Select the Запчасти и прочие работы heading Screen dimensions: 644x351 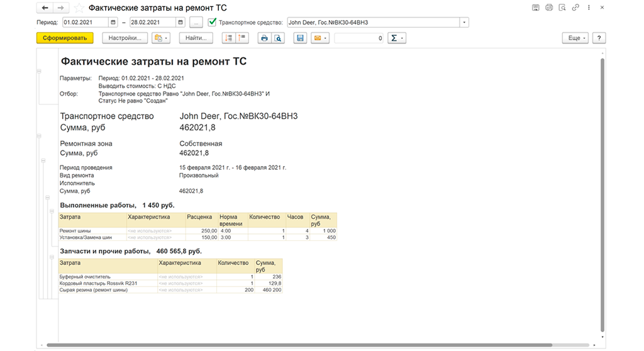[x=131, y=251]
